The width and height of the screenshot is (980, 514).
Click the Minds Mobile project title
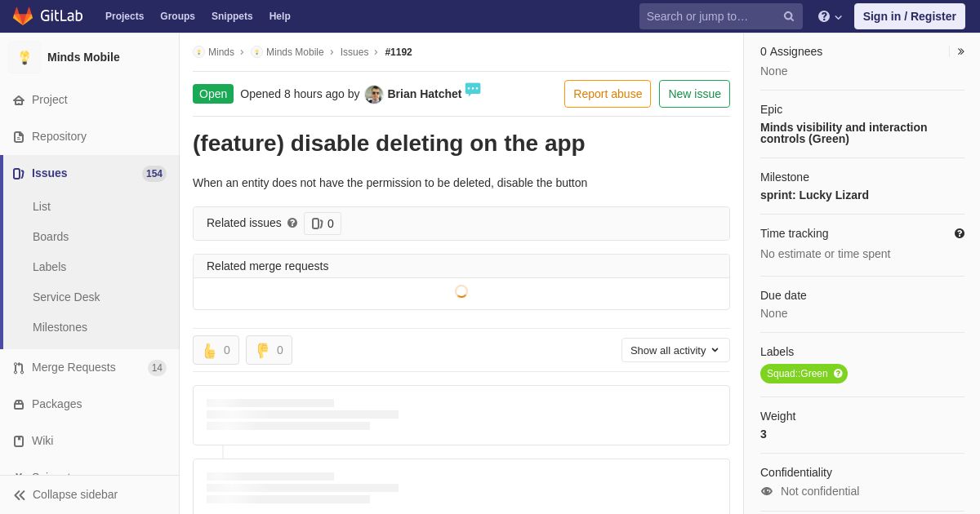coord(83,57)
